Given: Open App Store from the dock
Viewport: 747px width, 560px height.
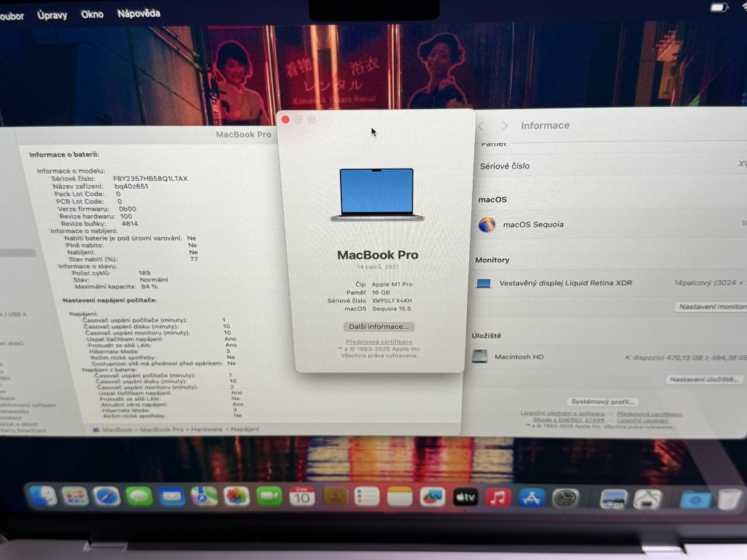Looking at the screenshot, I should coord(532,498).
